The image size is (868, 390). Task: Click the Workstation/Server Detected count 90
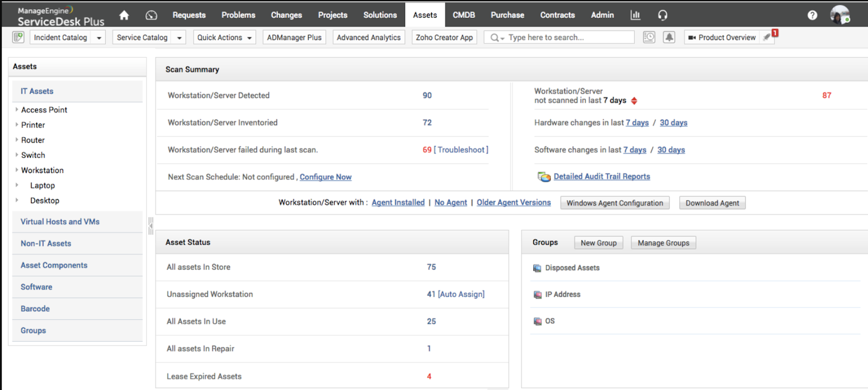tap(427, 95)
